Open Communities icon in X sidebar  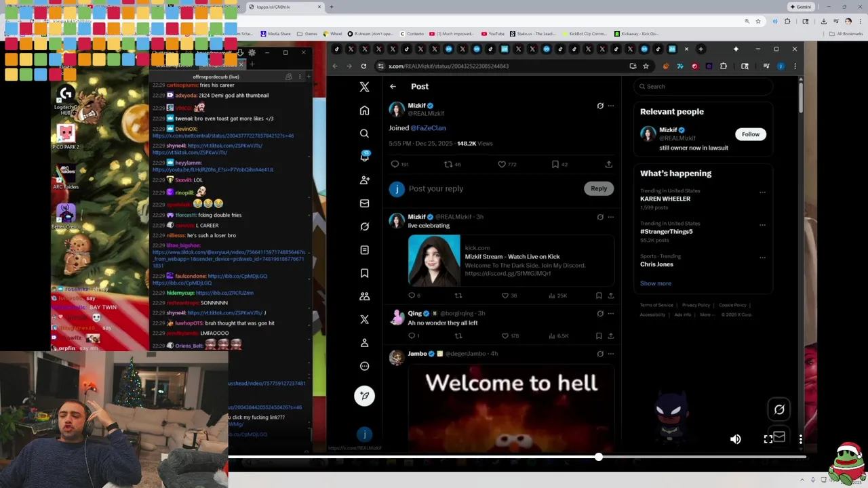(x=364, y=296)
